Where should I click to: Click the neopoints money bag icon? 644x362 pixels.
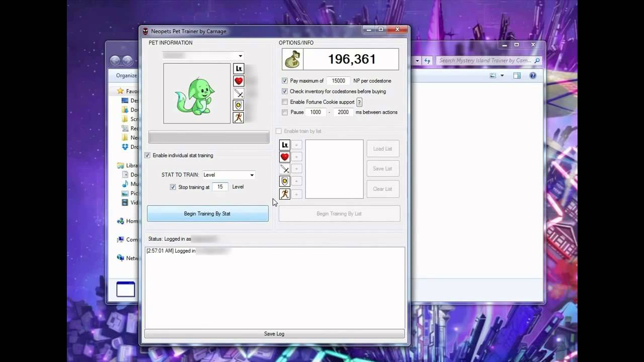292,59
